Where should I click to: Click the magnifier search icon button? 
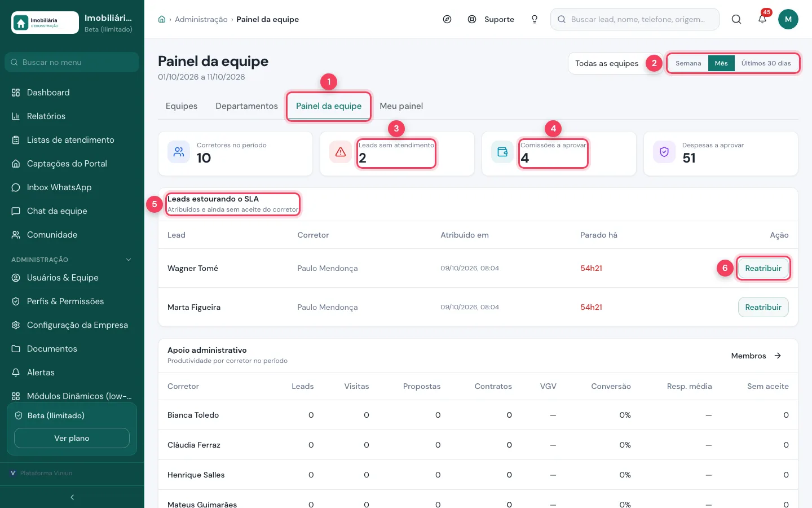[x=736, y=19]
